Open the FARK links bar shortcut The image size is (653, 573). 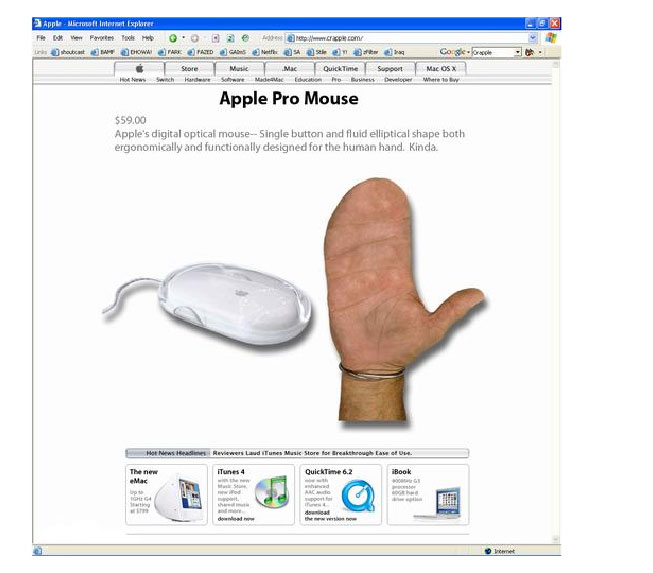coord(169,52)
